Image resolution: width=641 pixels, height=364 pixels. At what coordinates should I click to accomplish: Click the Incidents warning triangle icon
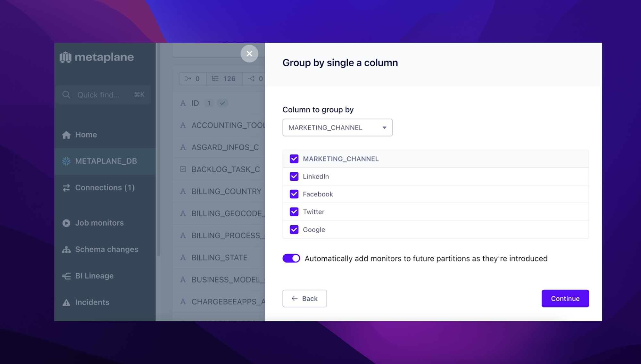(x=66, y=302)
